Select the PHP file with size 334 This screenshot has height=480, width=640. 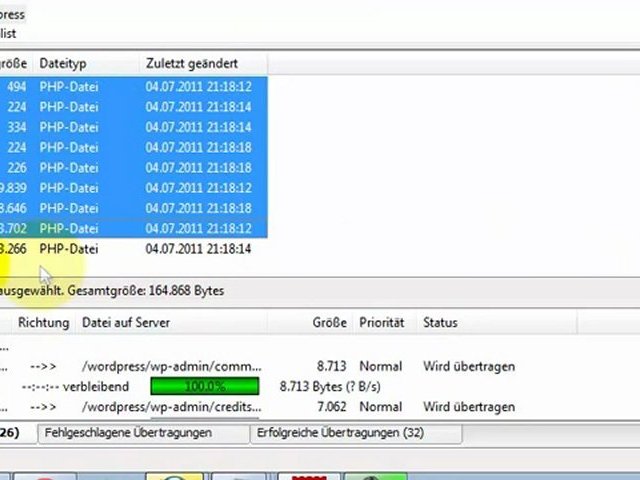pos(68,127)
